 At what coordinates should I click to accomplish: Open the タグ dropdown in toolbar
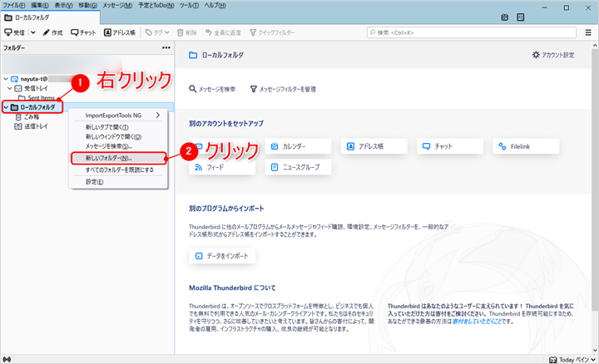[x=157, y=32]
